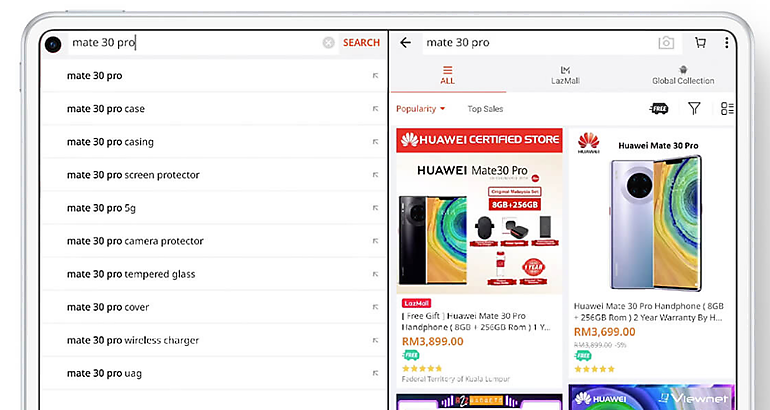Click the star rating under RM3,899.00 listing
Screen dimensions: 770x410
[422, 368]
